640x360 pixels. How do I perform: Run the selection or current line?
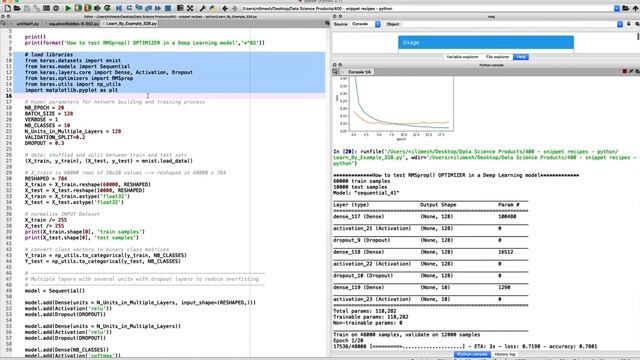[98, 8]
